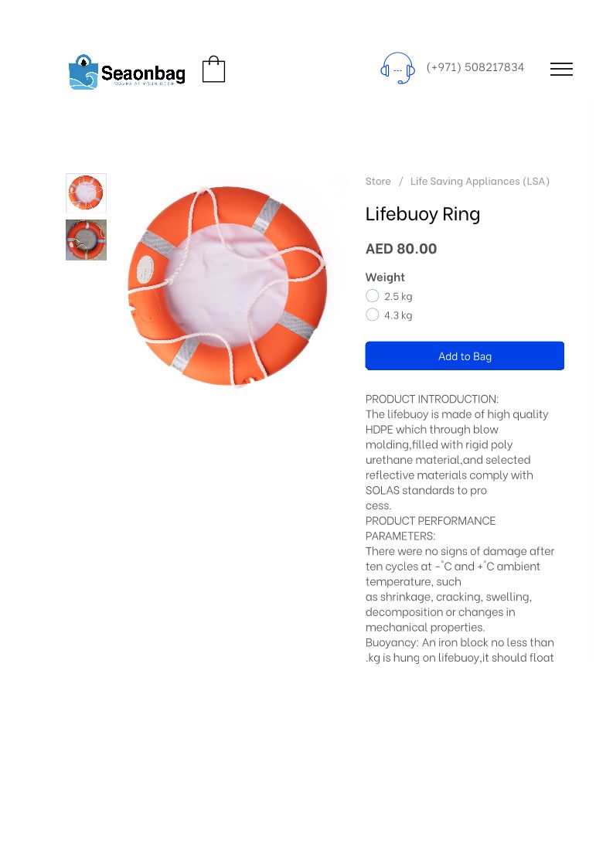Click the Seaonbag logo
The width and height of the screenshot is (613, 868).
click(127, 72)
